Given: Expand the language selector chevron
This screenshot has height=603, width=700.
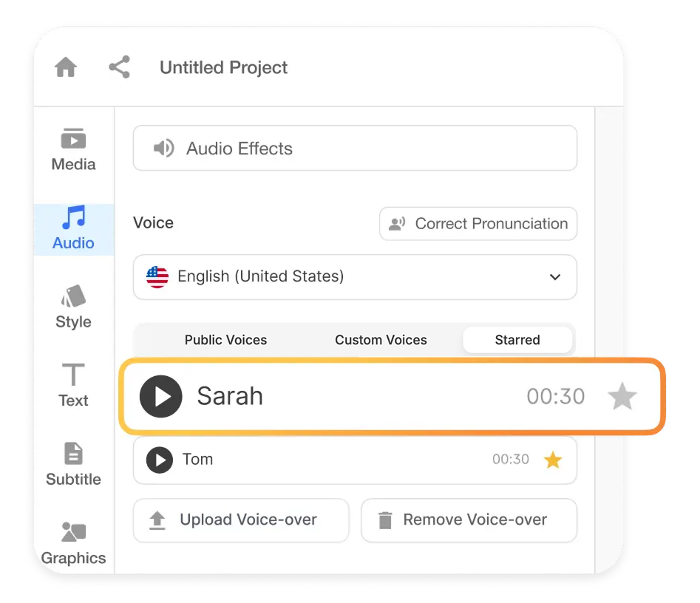Looking at the screenshot, I should 554,277.
